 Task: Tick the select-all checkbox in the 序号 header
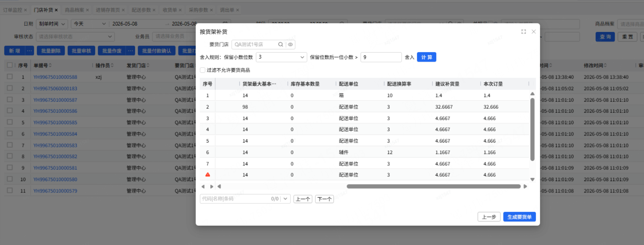[x=10, y=65]
